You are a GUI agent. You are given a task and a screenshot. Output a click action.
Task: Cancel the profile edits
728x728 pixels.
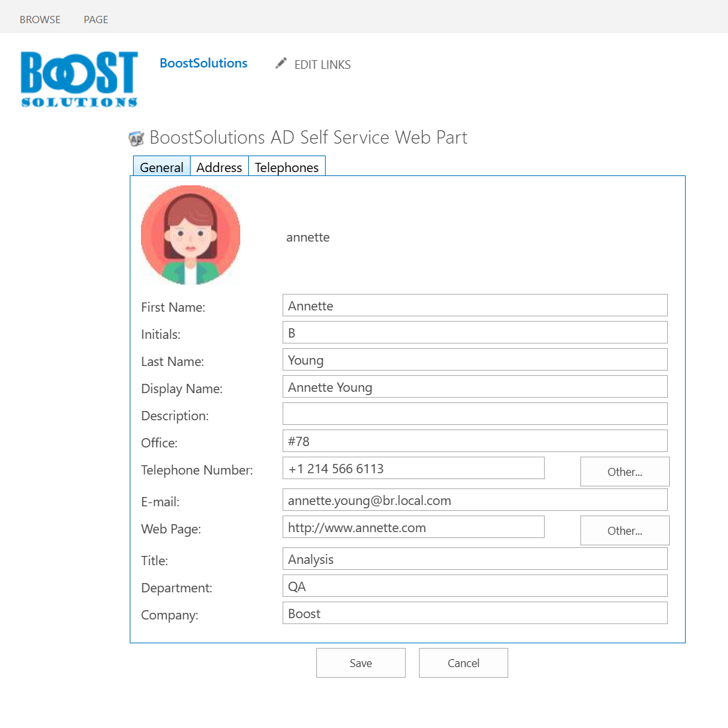(463, 663)
